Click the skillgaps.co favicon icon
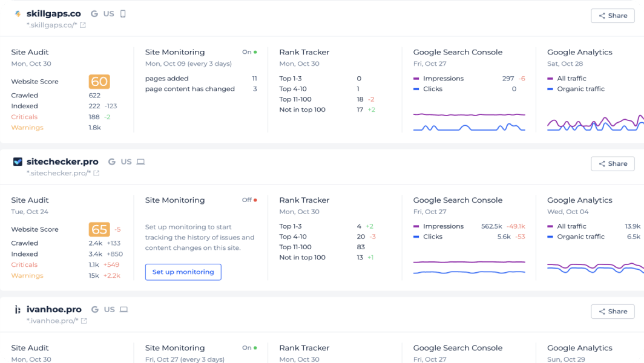The image size is (644, 363). (x=18, y=13)
